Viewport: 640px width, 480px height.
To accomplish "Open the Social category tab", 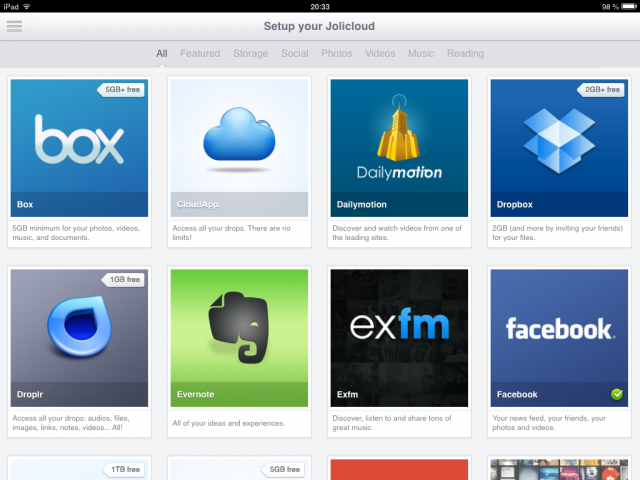I will (x=295, y=53).
